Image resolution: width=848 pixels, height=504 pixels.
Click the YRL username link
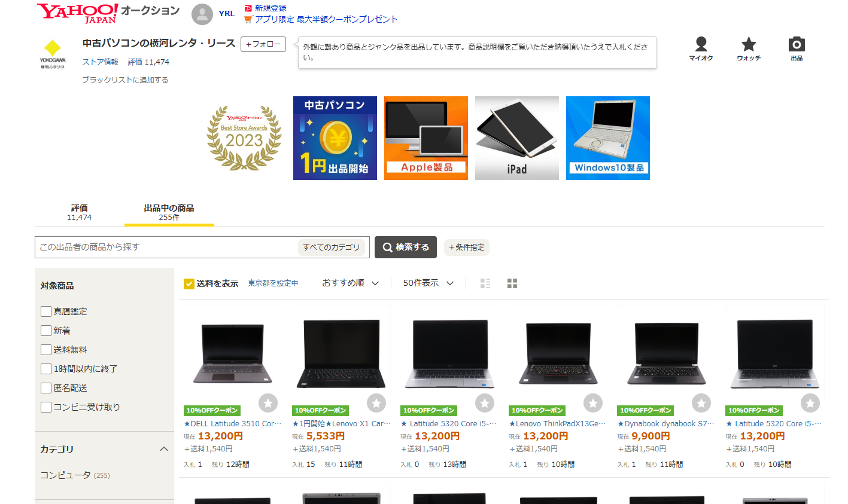tap(227, 14)
